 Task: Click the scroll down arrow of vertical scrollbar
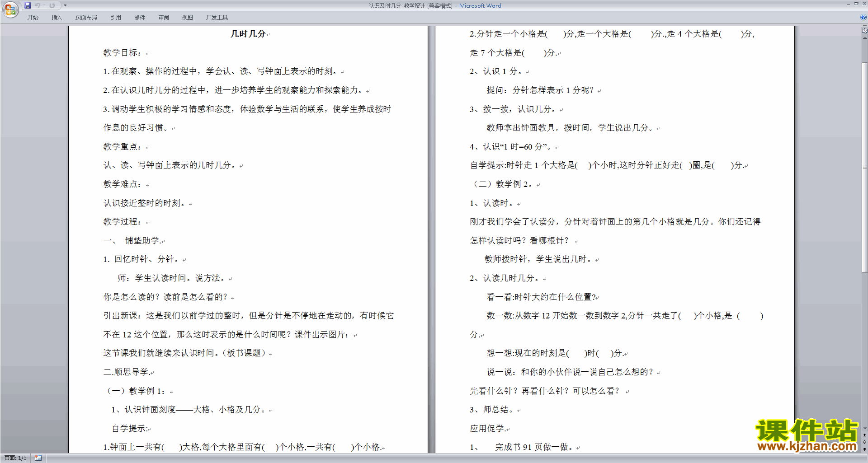click(x=864, y=428)
